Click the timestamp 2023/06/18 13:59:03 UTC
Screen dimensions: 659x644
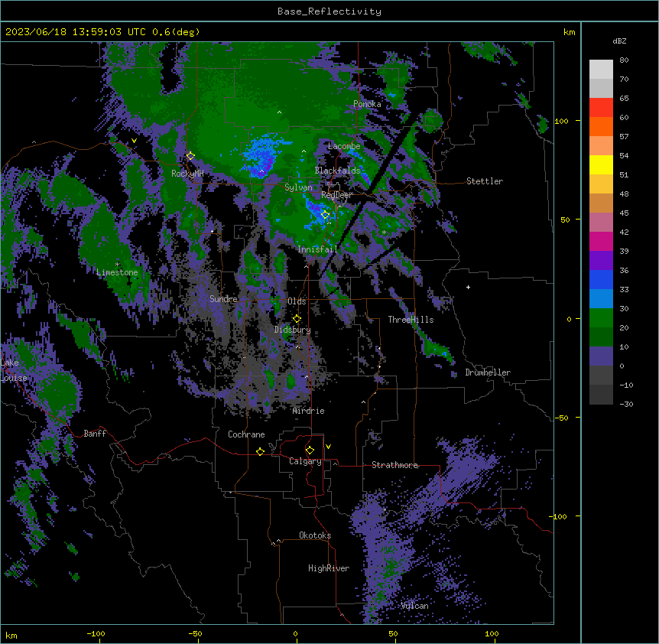(76, 32)
